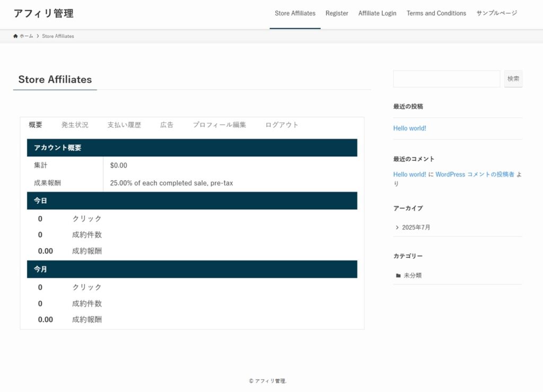
Task: Click 成約報酬 label under 今日
Action: [87, 251]
